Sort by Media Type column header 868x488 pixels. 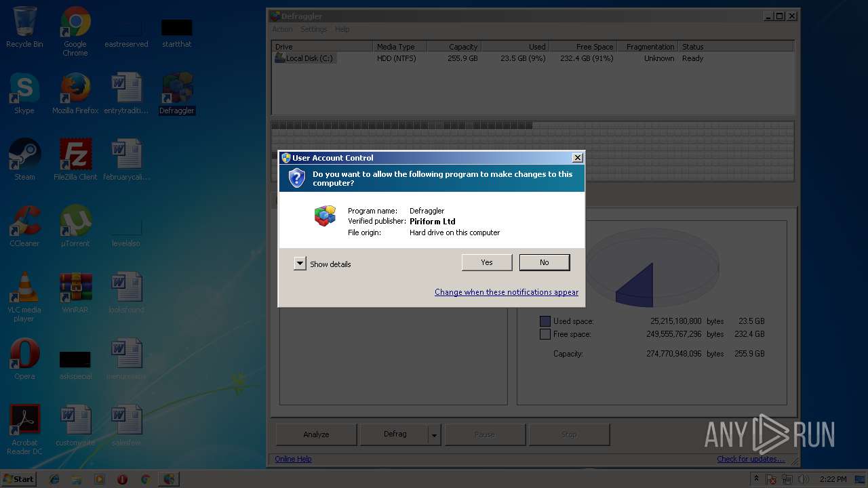pyautogui.click(x=399, y=47)
